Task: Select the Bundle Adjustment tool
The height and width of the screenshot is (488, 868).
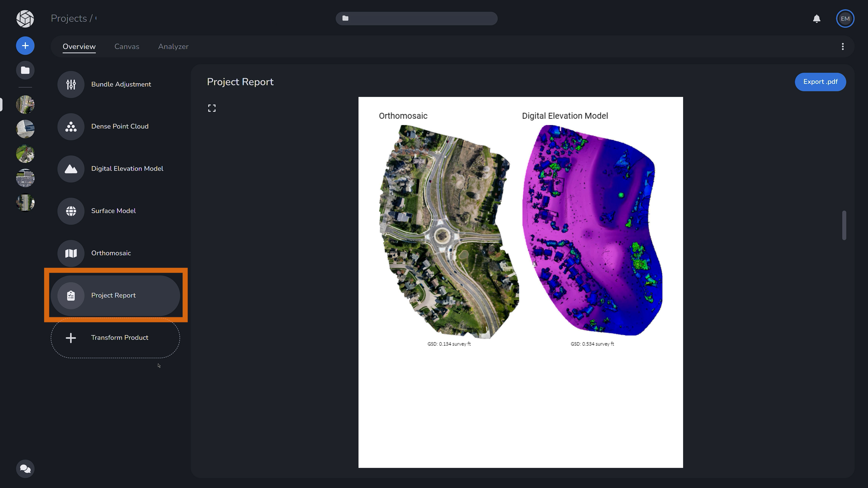Action: pyautogui.click(x=71, y=84)
